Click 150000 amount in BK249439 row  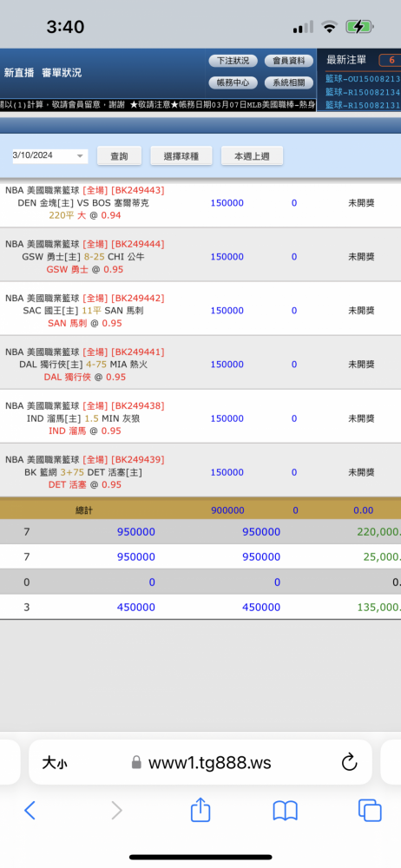pos(227,472)
